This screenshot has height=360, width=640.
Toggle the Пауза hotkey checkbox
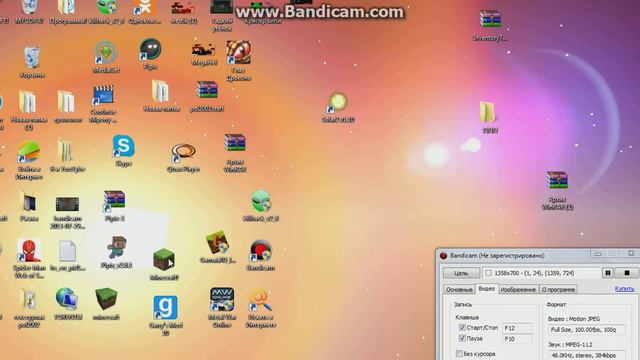[x=462, y=338]
